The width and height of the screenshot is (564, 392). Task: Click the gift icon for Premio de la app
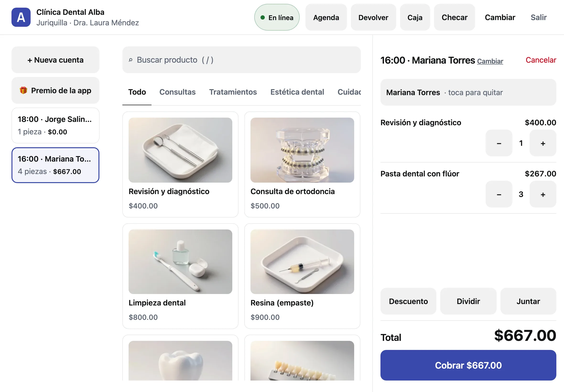point(23,90)
